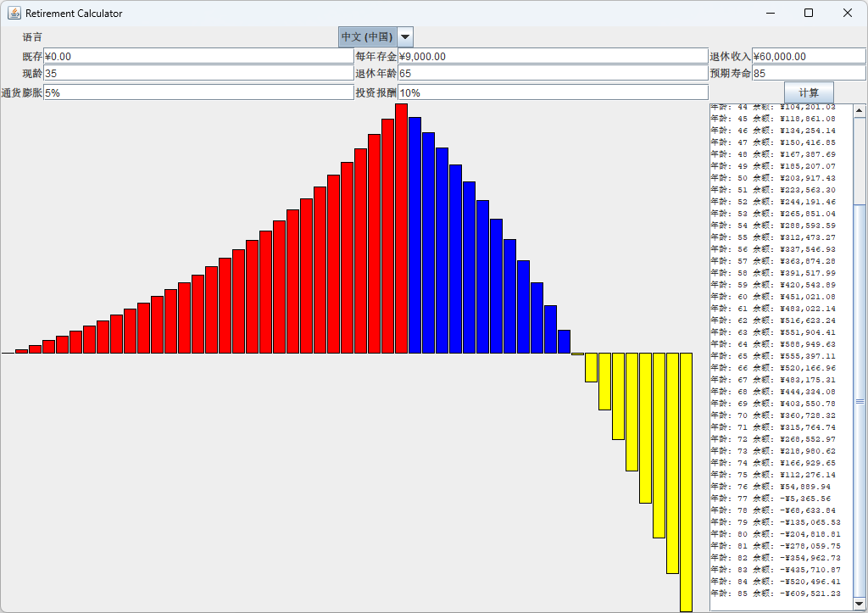Select the 现龄 current age field

[x=198, y=74]
